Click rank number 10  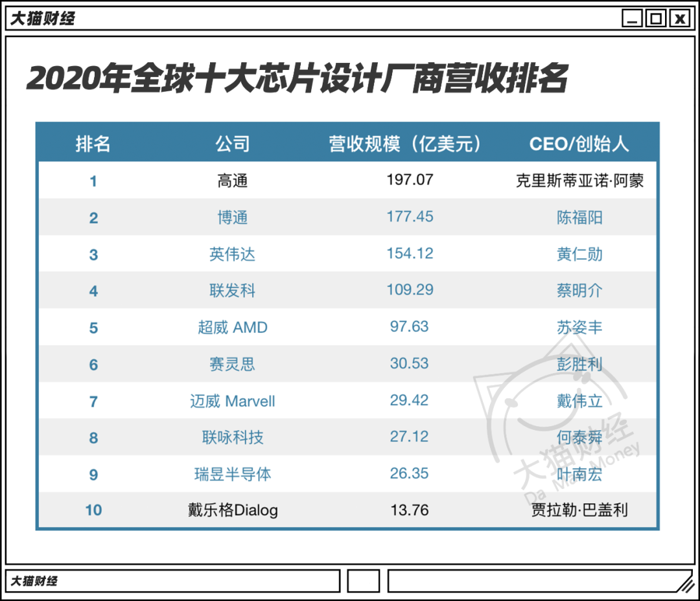tap(93, 510)
